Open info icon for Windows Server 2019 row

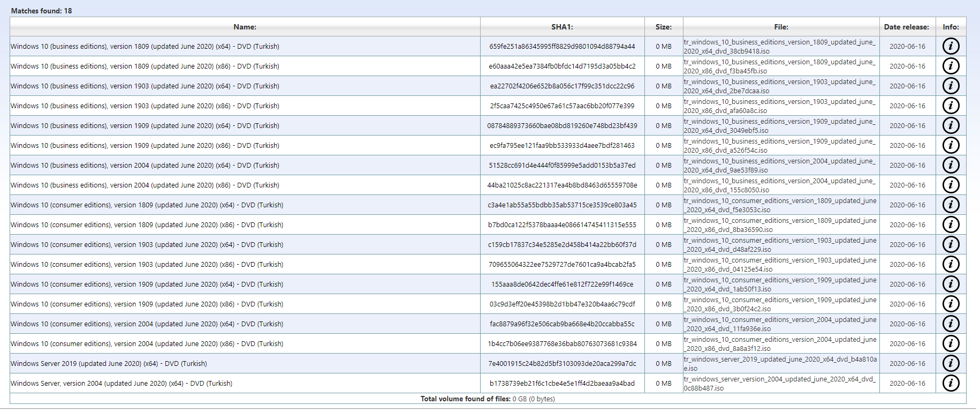[x=951, y=363]
